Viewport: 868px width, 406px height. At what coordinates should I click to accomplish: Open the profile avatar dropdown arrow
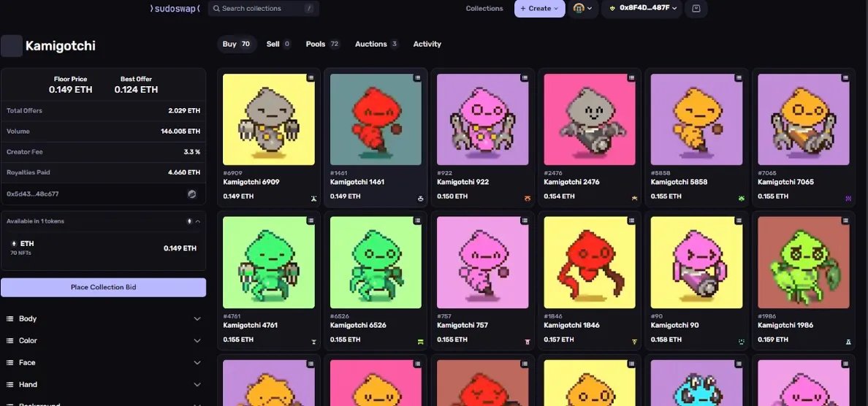click(x=590, y=8)
